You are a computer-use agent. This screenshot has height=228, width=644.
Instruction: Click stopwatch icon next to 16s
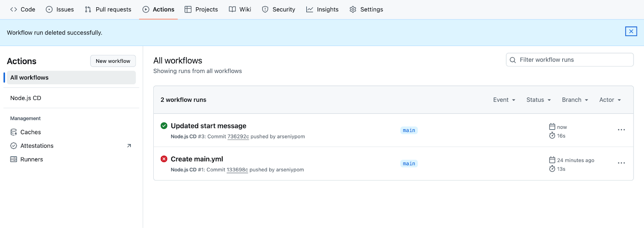coord(552,135)
